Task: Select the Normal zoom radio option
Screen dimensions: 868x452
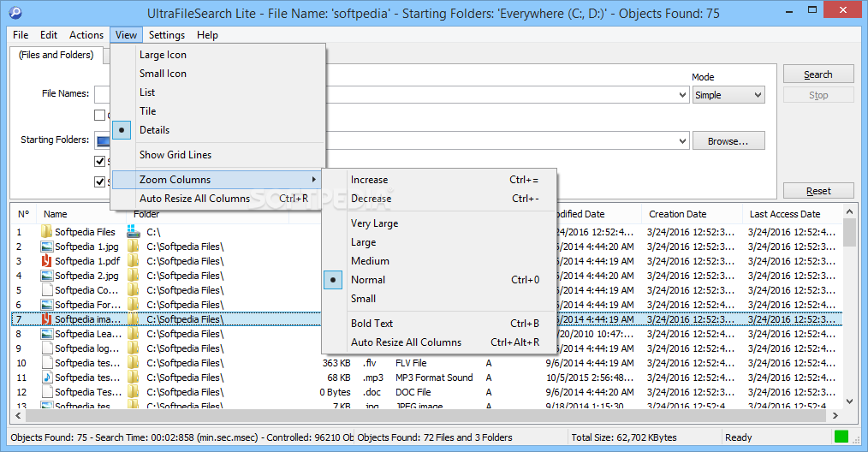Action: (x=333, y=280)
